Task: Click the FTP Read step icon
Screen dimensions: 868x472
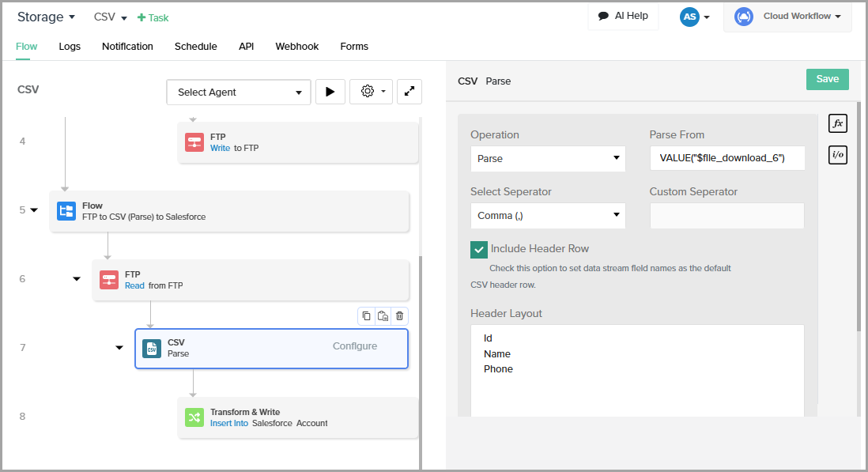Action: [x=109, y=280]
